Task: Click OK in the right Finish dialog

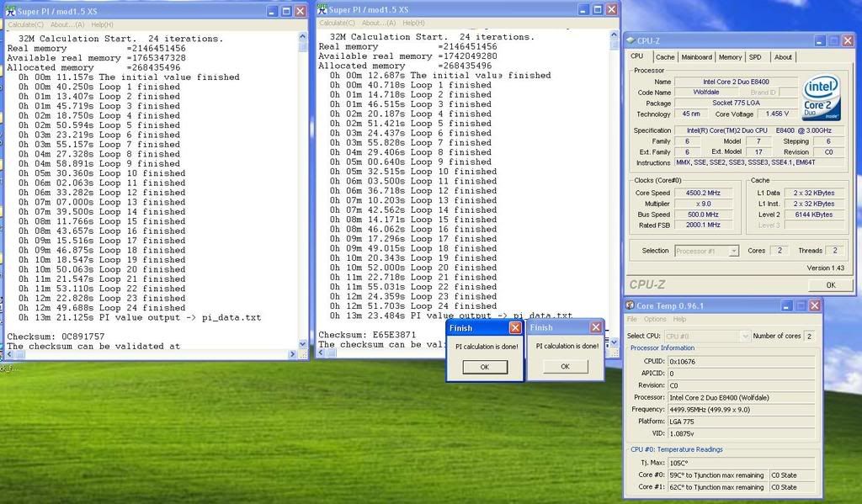Action: [x=565, y=367]
